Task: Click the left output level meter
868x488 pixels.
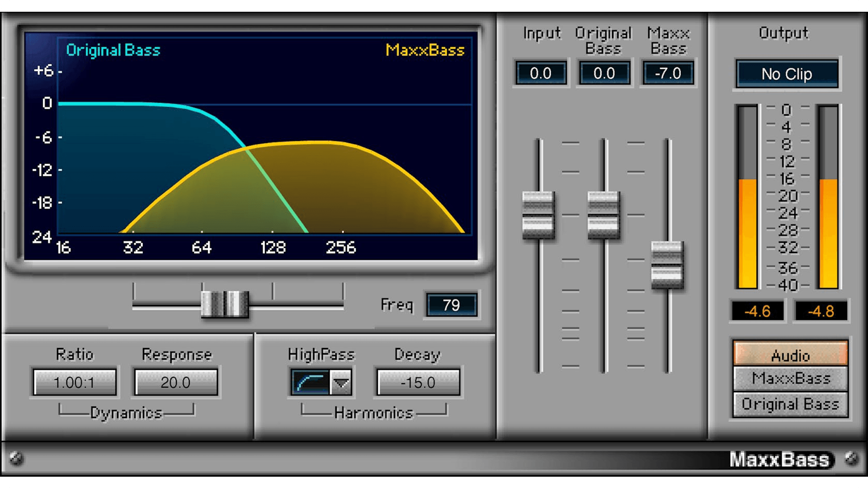Action: [x=747, y=197]
